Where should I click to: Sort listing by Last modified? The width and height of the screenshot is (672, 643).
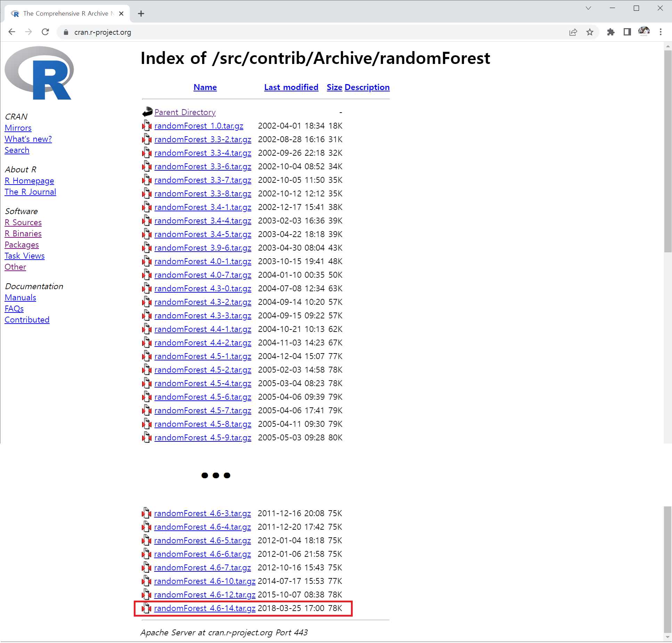click(x=291, y=87)
